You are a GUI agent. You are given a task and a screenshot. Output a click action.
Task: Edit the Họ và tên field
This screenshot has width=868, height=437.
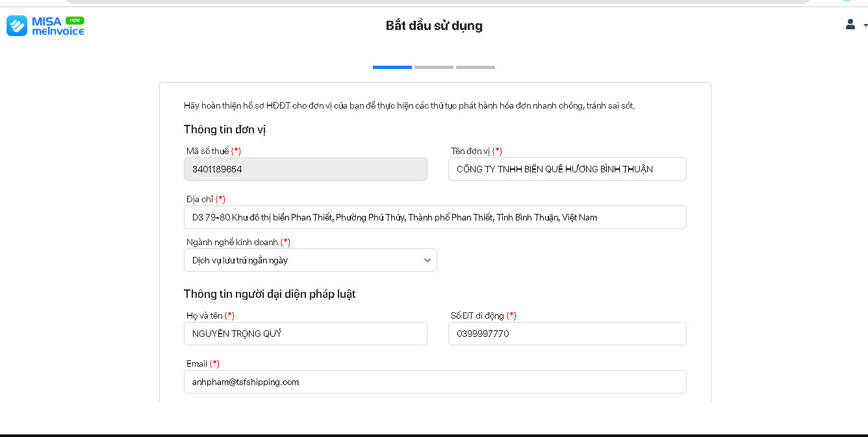coord(305,334)
